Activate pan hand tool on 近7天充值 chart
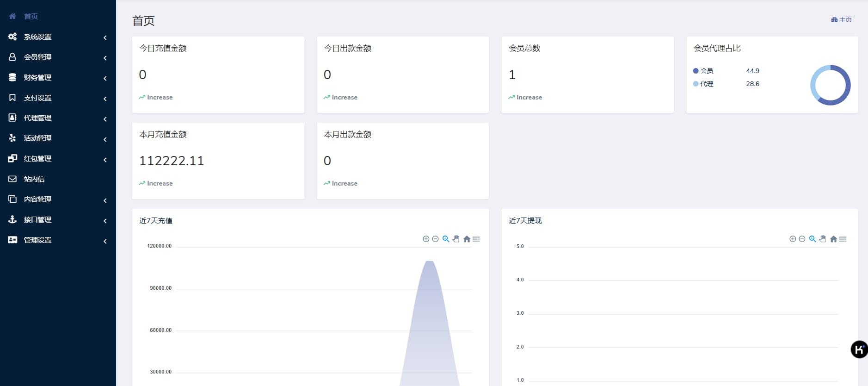Image resolution: width=868 pixels, height=386 pixels. tap(456, 239)
